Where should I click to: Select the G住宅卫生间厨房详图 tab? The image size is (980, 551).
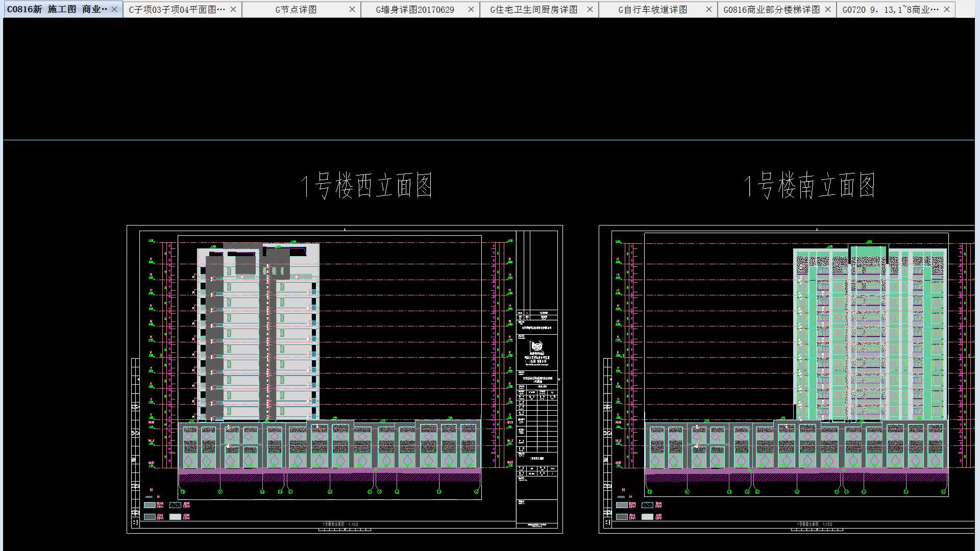(533, 10)
